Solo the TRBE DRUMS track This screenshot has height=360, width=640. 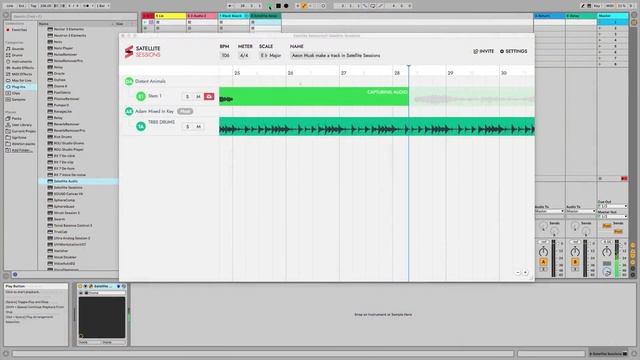187,127
